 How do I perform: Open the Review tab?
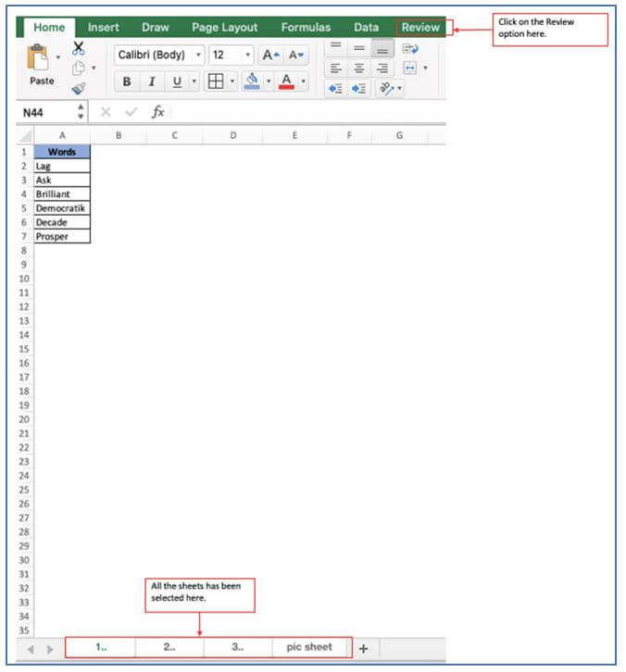click(420, 28)
